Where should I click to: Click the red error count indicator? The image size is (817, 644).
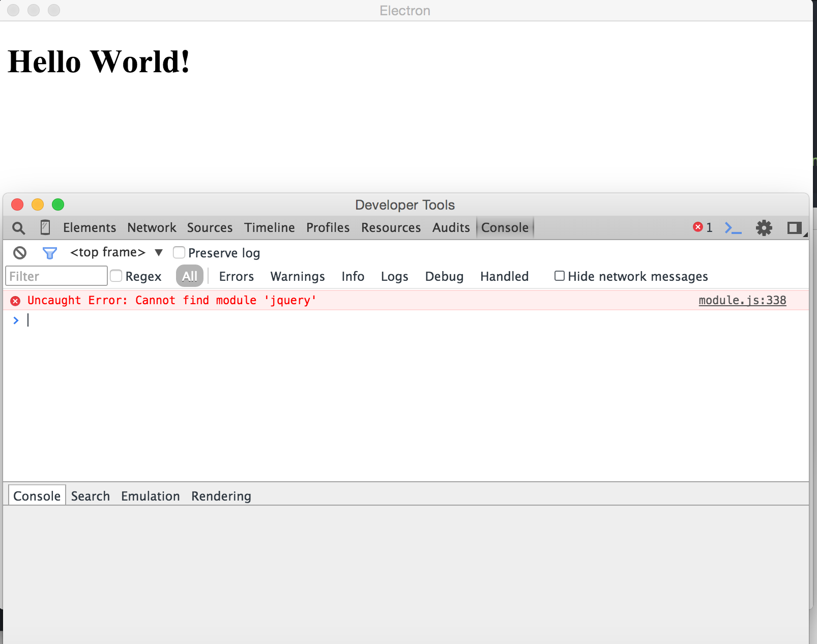703,227
